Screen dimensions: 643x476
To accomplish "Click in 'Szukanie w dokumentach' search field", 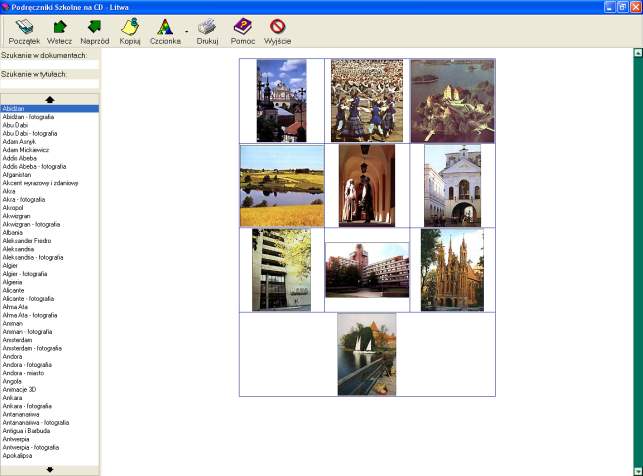I will tap(49, 65).
